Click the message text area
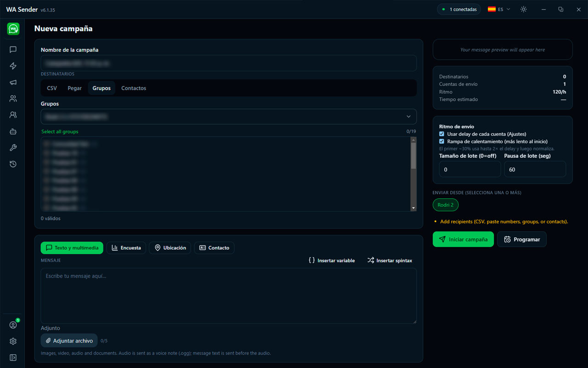The width and height of the screenshot is (588, 368). coord(229,296)
